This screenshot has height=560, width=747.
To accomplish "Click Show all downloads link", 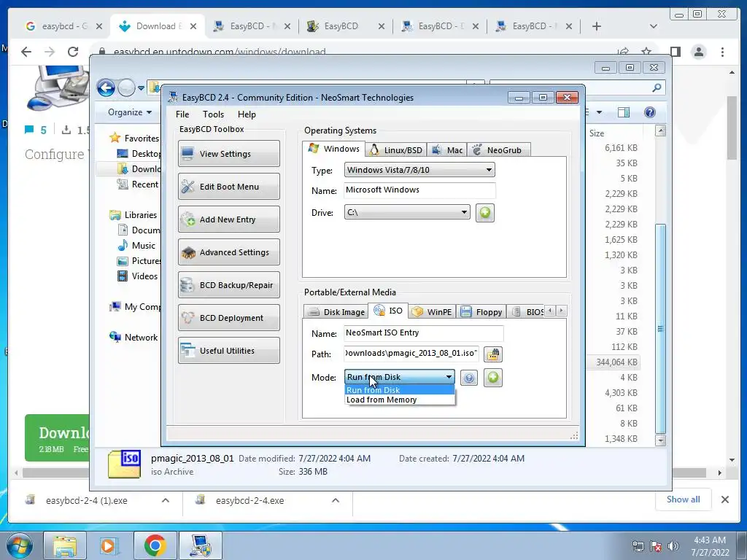I will point(683,499).
